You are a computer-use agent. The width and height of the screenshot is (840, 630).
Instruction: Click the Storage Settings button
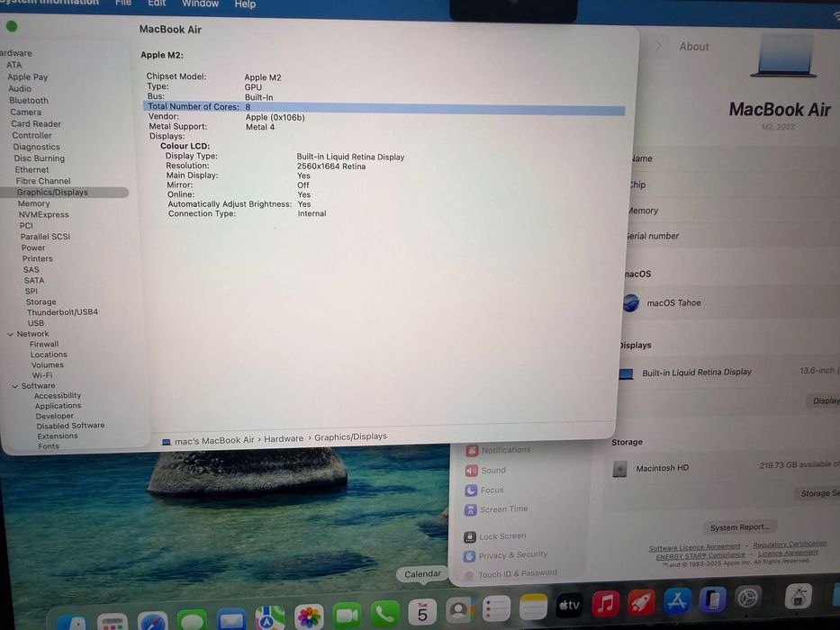(818, 493)
